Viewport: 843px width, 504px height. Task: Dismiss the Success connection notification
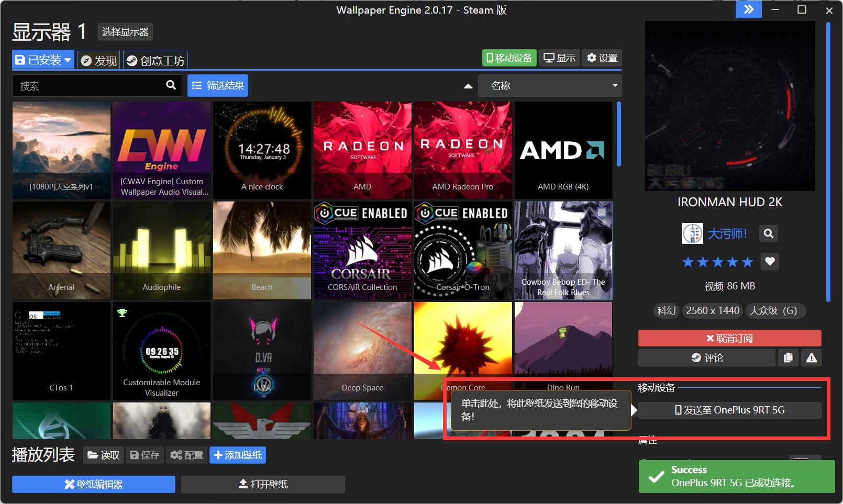[x=737, y=476]
